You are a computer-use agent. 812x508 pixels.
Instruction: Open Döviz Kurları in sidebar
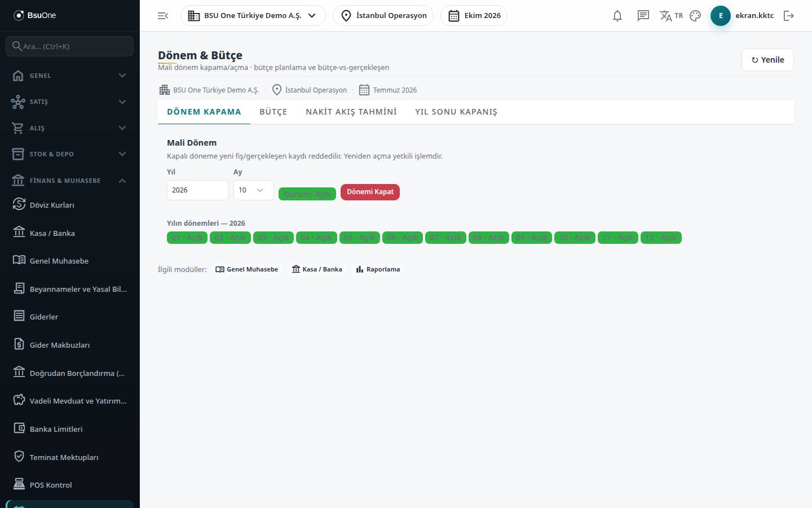70,205
